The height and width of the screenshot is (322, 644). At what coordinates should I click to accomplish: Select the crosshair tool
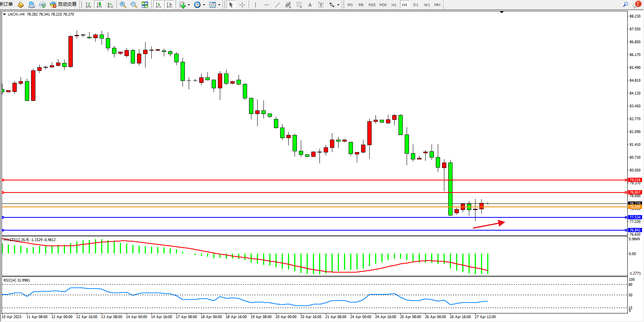(x=242, y=5)
